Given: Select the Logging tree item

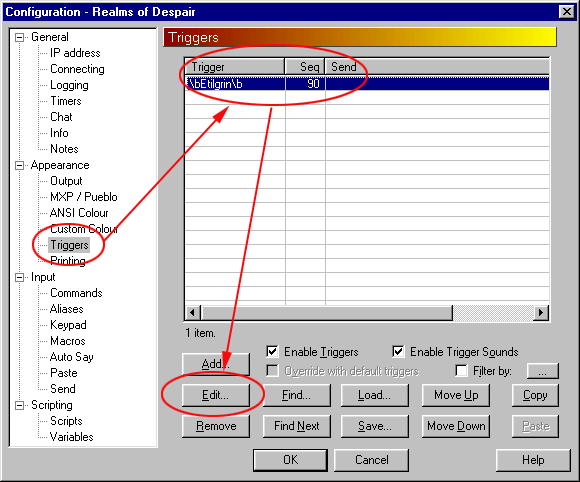Looking at the screenshot, I should click(x=69, y=85).
